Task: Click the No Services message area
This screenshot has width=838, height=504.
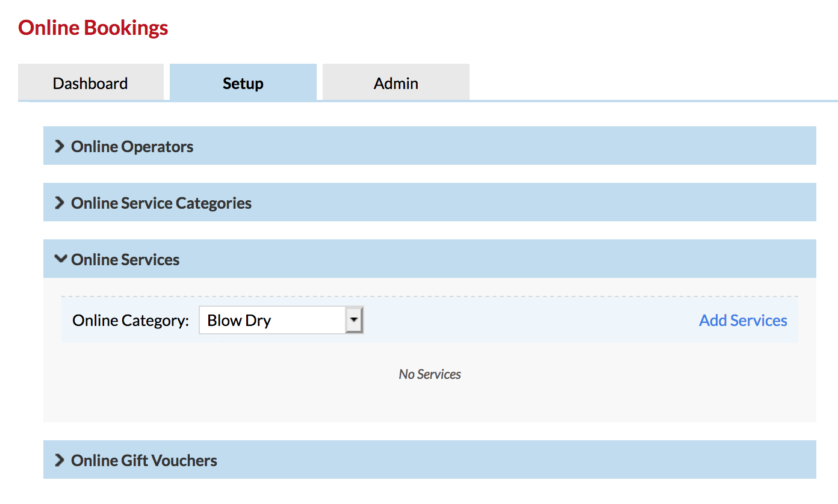Action: pos(429,373)
